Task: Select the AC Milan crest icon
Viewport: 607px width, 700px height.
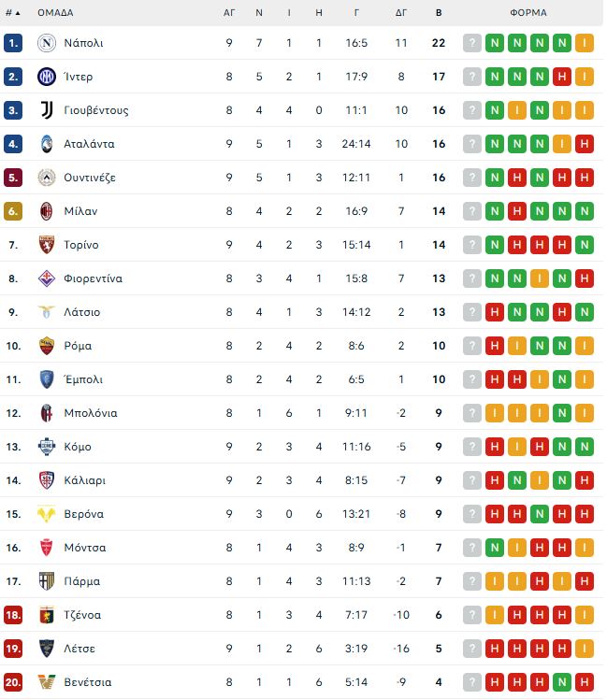Action: (x=47, y=211)
